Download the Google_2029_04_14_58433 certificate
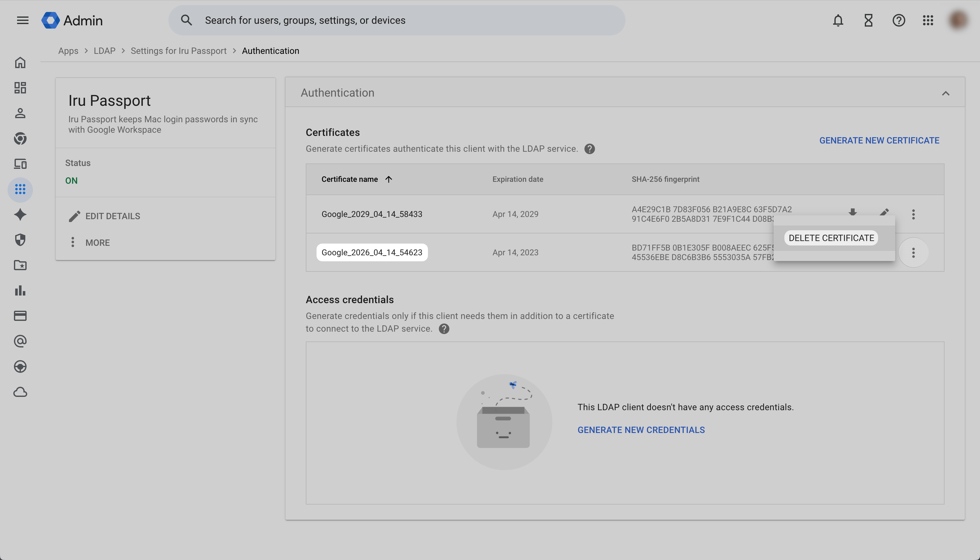The image size is (980, 560). pyautogui.click(x=853, y=212)
